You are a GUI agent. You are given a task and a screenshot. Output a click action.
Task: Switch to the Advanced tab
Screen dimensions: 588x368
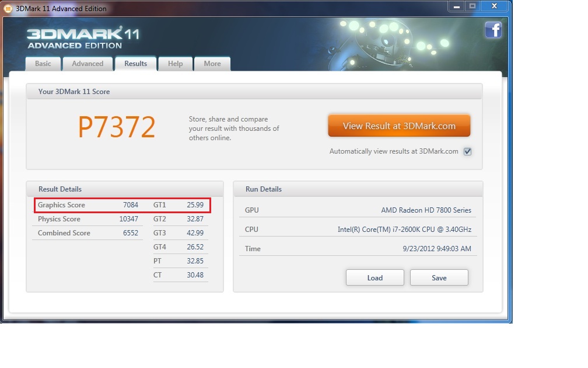tap(87, 64)
